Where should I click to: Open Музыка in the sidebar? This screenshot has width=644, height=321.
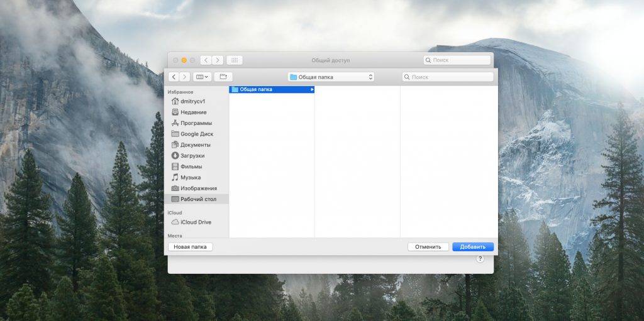(x=191, y=177)
